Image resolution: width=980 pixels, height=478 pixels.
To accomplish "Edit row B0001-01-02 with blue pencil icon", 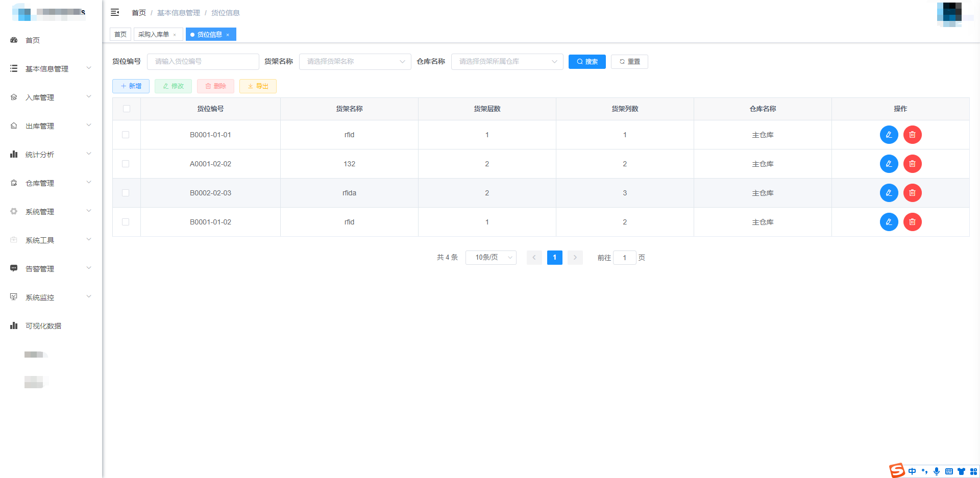I will point(889,222).
